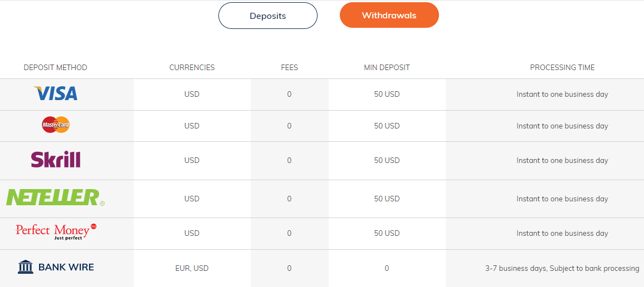The width and height of the screenshot is (644, 287).
Task: Click the Perfect Money logo
Action: pyautogui.click(x=56, y=231)
